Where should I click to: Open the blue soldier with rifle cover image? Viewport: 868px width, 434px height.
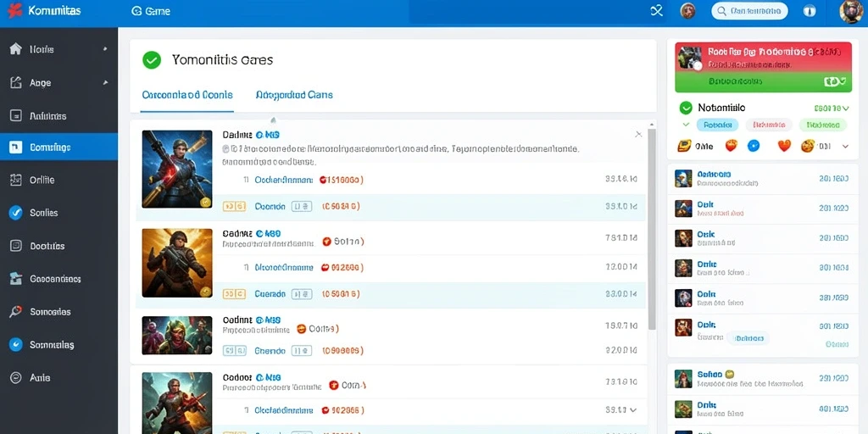coord(177,169)
